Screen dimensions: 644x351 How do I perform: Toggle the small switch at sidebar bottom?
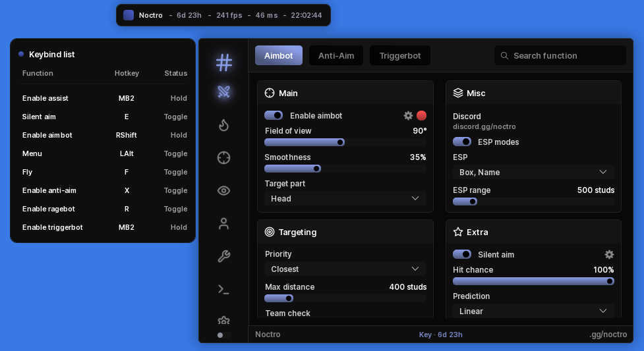pyautogui.click(x=224, y=335)
